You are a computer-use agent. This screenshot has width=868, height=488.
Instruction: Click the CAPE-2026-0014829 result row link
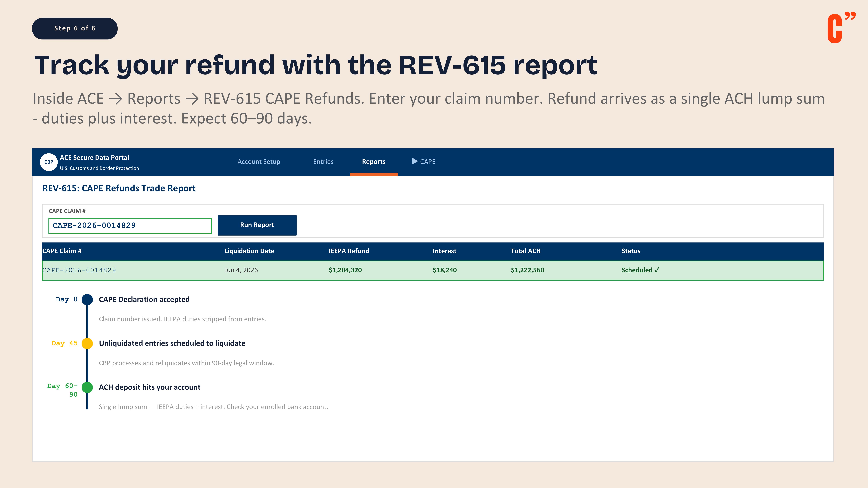click(79, 270)
